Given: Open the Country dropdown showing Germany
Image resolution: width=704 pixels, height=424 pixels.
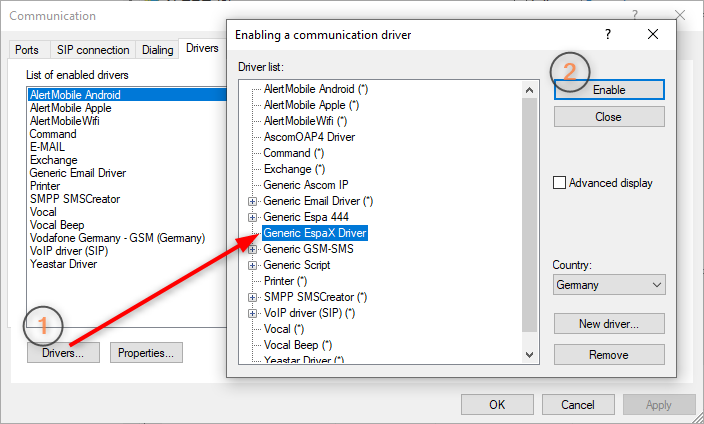Looking at the screenshot, I should 608,285.
